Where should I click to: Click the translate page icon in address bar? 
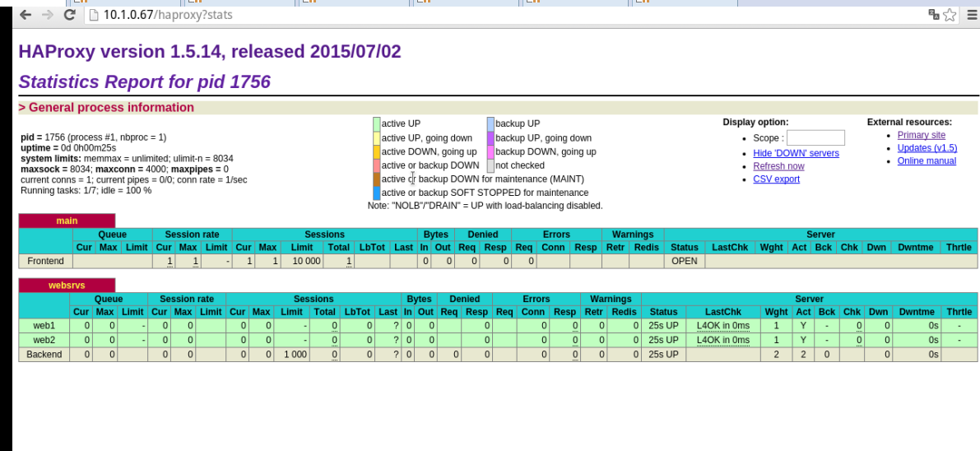934,15
